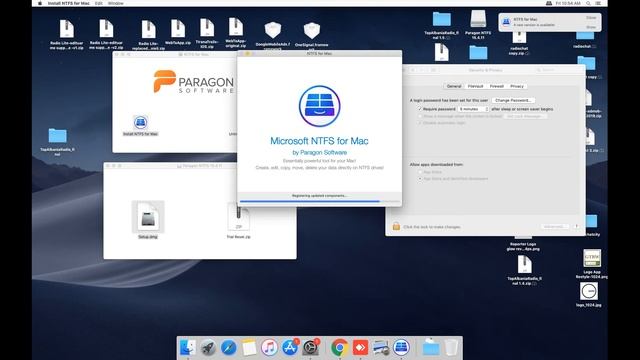
Task: Open radiochat copy.zip on desktop
Action: [x=519, y=38]
